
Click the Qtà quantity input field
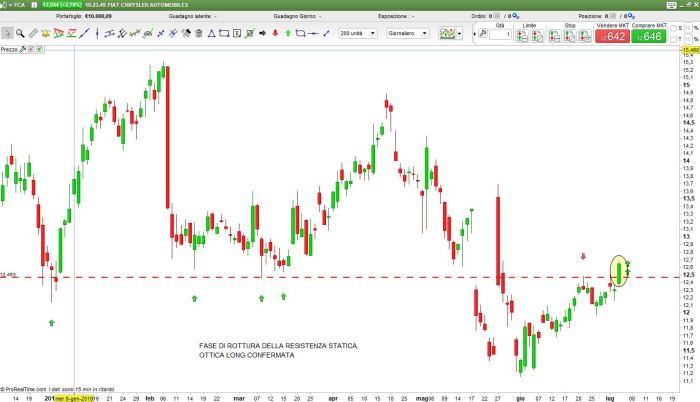(x=500, y=34)
